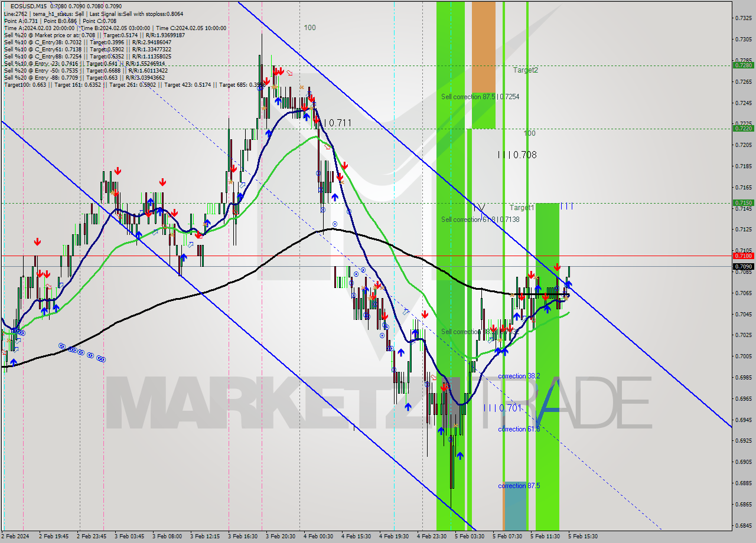This screenshot has width=756, height=543.
Task: Click the 0.6945 price axis label
Action: pyautogui.click(x=743, y=420)
